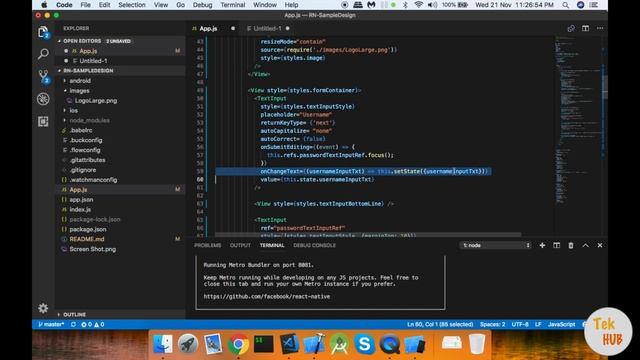
Task: Create a new terminal with plus icon
Action: [x=542, y=245]
